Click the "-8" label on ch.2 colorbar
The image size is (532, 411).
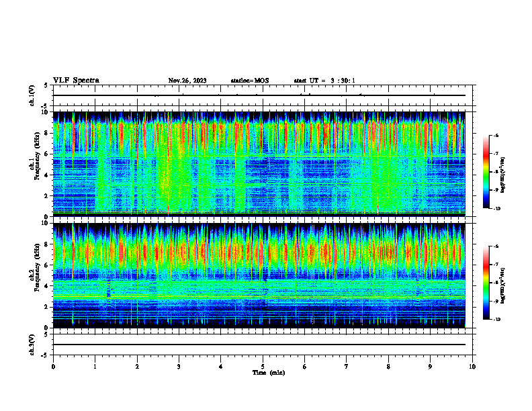496,283
